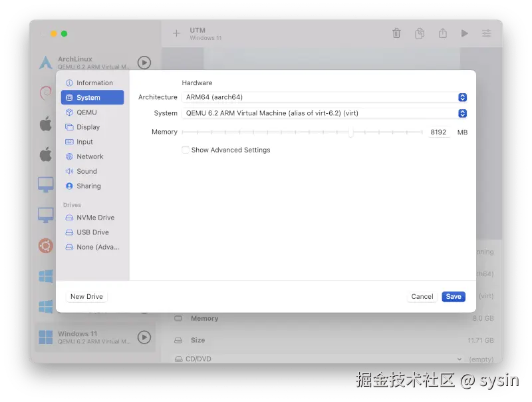Select the System settings section
Viewport: 532px width, 402px height.
point(92,97)
